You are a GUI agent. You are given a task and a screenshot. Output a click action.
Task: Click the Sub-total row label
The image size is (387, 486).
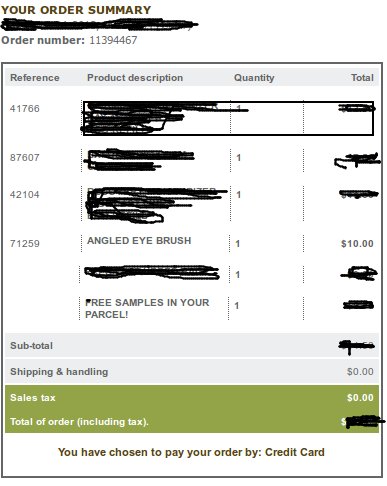(x=31, y=346)
